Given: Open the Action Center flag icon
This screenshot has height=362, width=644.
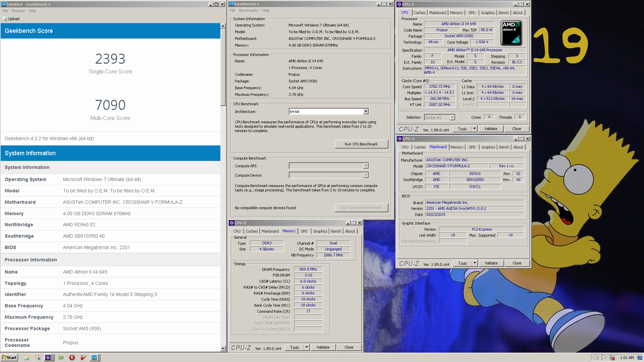Looking at the screenshot, I should click(x=604, y=358).
